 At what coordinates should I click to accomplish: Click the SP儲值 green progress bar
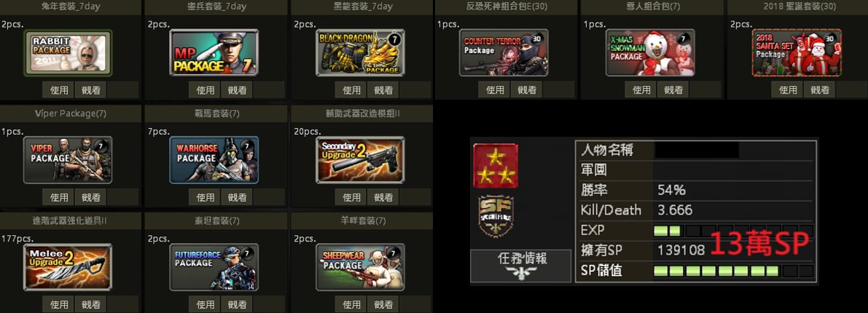pos(733,271)
